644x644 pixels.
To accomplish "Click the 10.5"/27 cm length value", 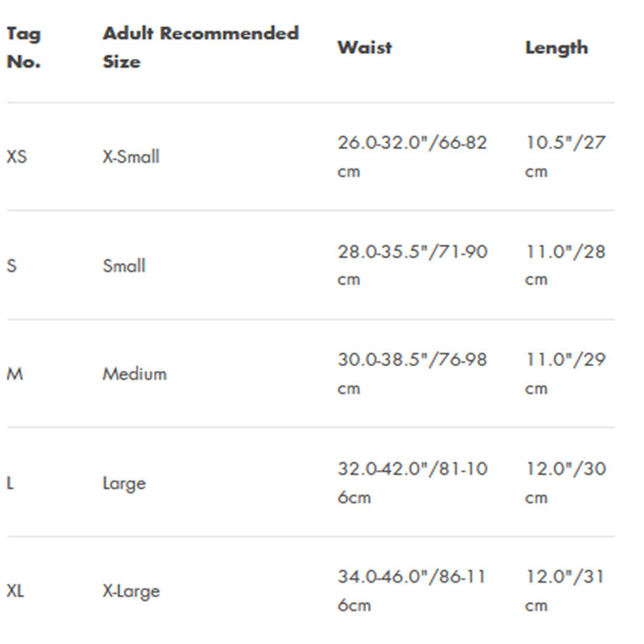I will pos(565,157).
